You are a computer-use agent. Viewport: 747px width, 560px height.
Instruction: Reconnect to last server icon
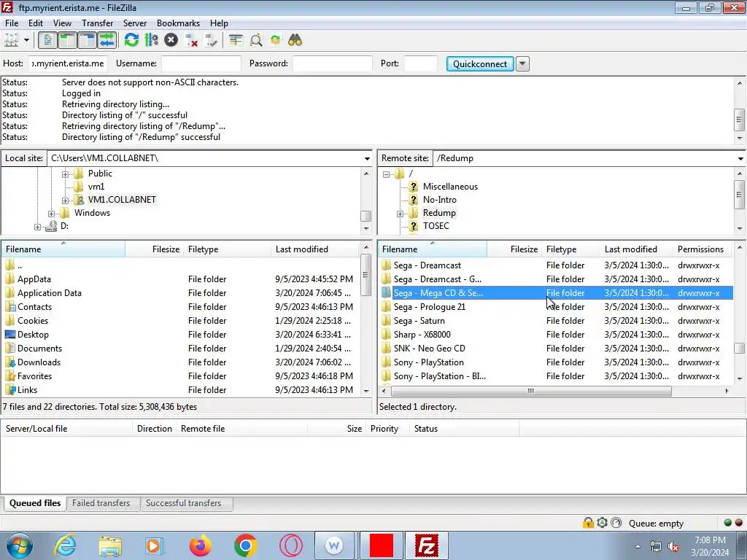click(211, 41)
